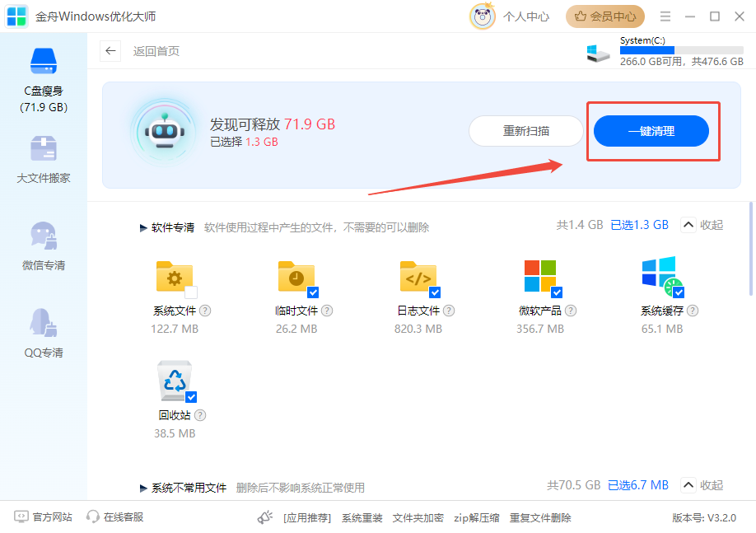Viewport: 756px width, 533px height.
Task: Click the 已选6.7 MB text
Action: pos(638,484)
